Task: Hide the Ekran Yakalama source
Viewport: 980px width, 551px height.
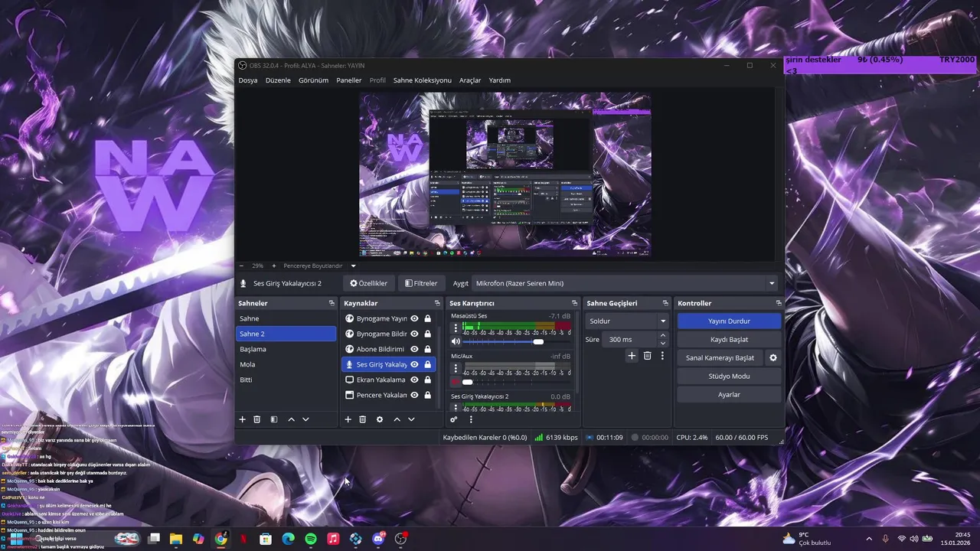Action: [414, 380]
